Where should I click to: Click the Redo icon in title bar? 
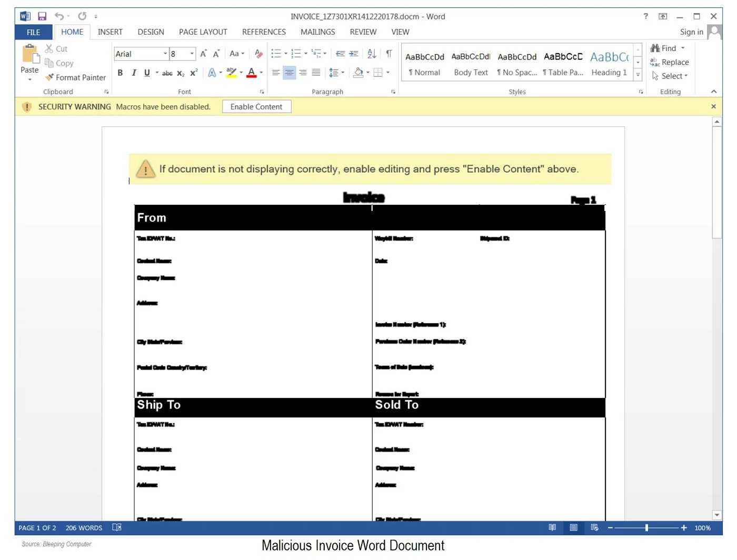pyautogui.click(x=82, y=16)
